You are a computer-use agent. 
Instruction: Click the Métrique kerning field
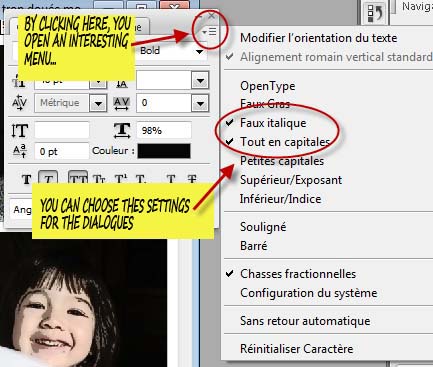pyautogui.click(x=62, y=103)
